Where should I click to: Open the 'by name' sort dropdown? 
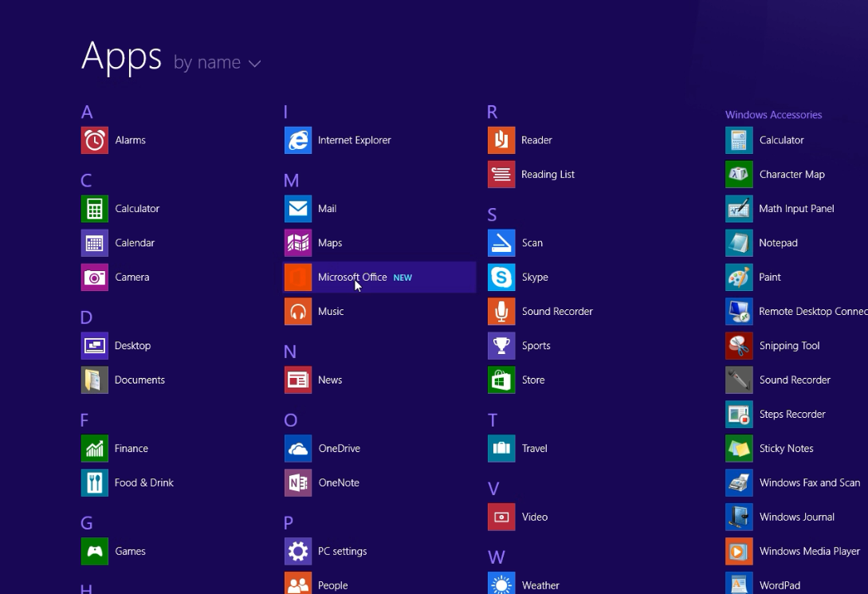click(x=217, y=62)
